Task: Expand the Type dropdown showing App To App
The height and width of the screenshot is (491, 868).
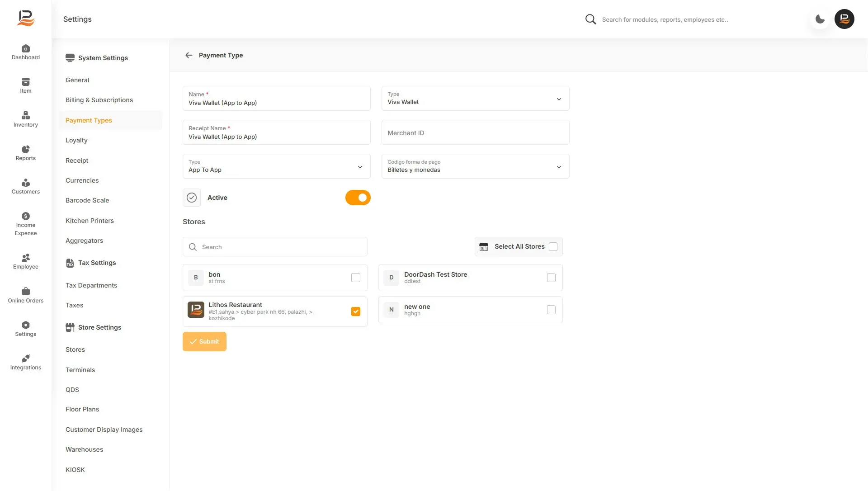Action: [x=277, y=166]
